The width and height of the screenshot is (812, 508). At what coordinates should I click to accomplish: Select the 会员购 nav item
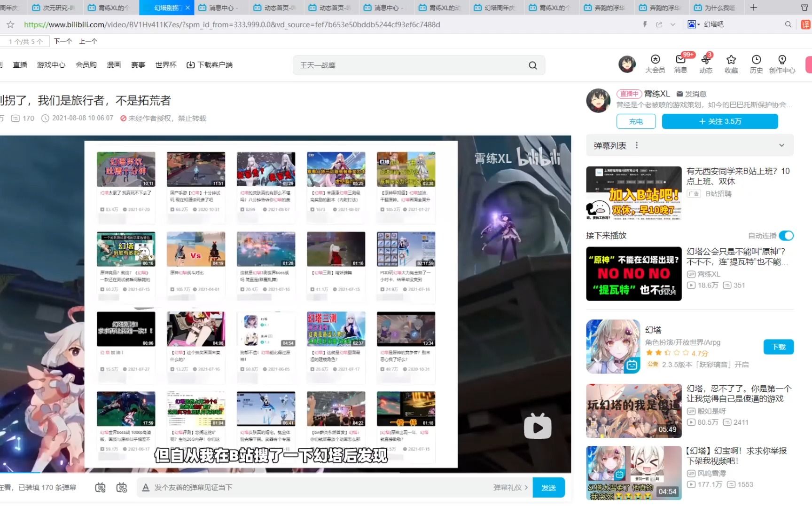click(86, 65)
